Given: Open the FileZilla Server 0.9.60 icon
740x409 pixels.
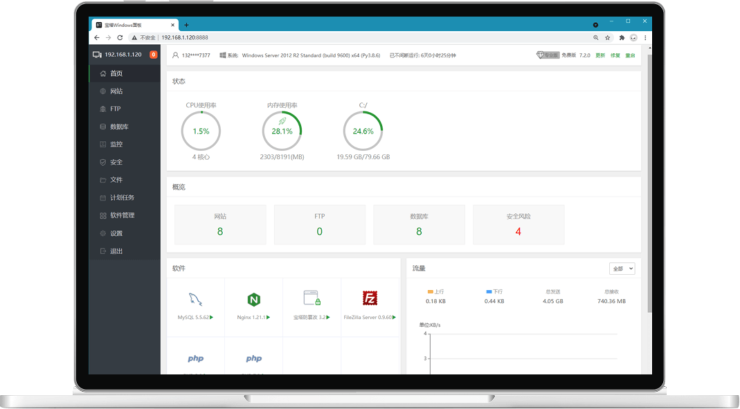Looking at the screenshot, I should pos(370,298).
